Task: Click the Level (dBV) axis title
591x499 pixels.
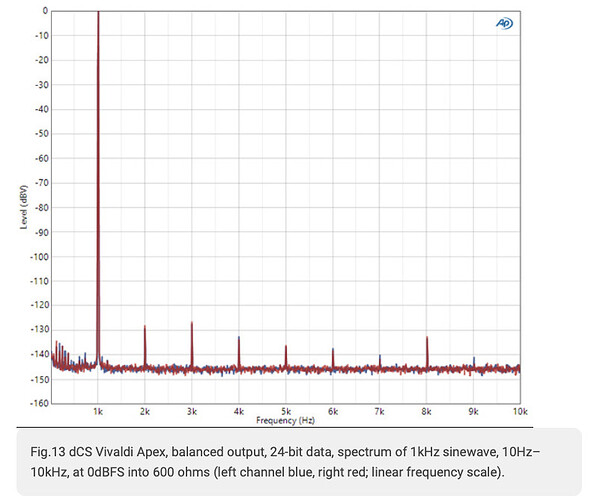Action: [24, 207]
